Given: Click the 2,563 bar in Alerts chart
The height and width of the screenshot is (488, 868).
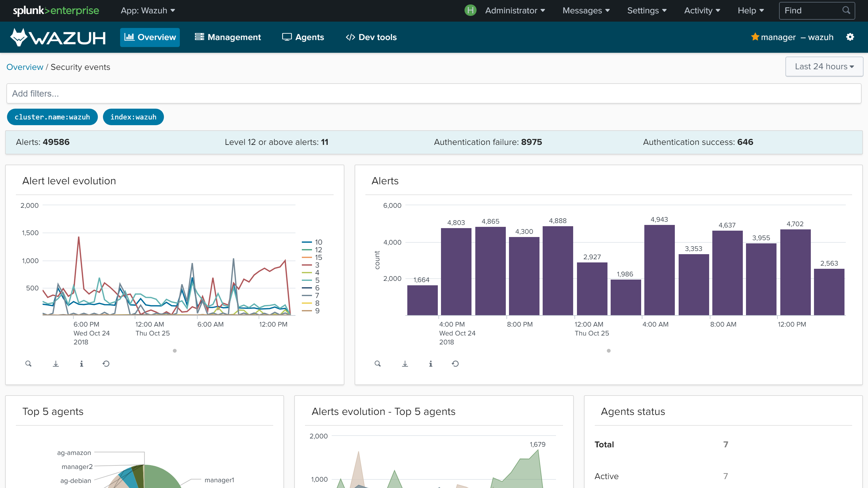Looking at the screenshot, I should tap(829, 292).
